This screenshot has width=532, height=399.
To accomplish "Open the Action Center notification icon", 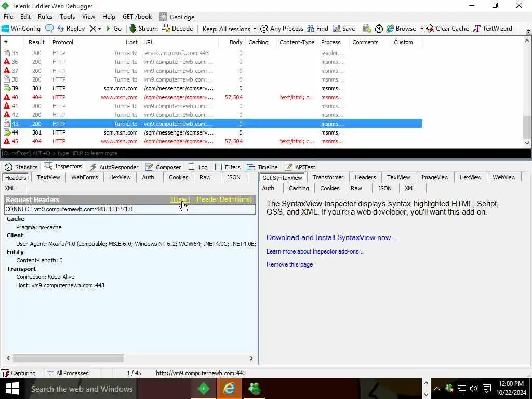I will tap(487, 389).
